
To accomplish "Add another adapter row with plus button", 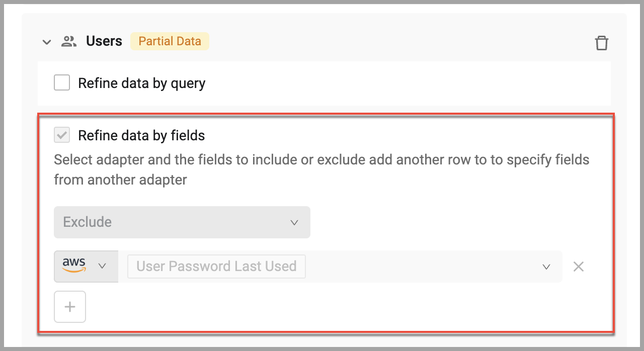I will pyautogui.click(x=70, y=307).
